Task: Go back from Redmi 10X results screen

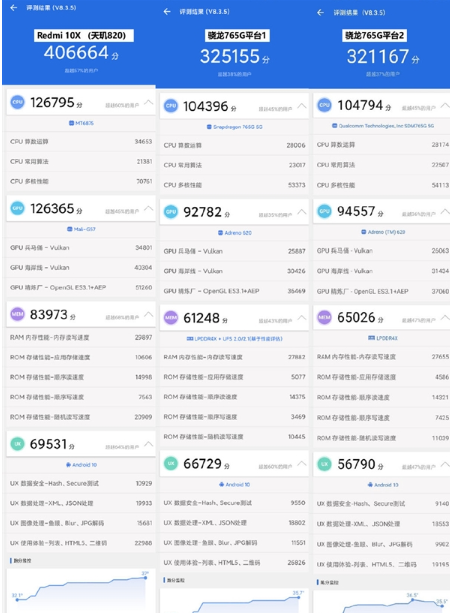Action: point(14,8)
